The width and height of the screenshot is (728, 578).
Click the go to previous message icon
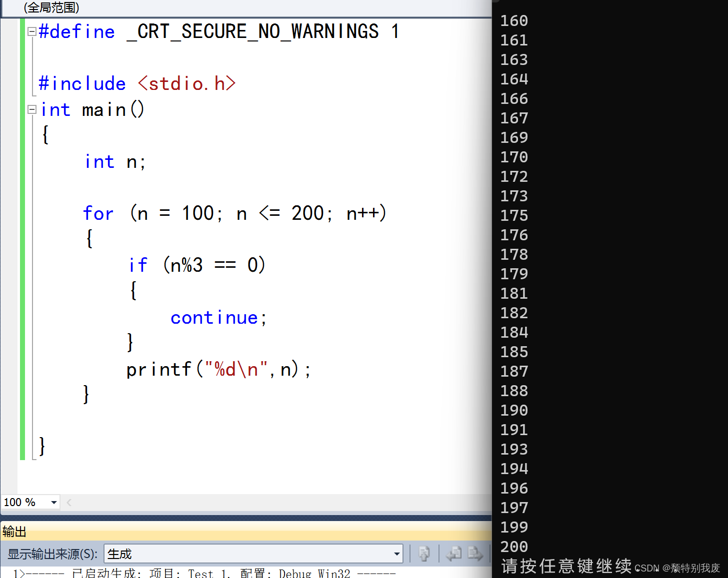pos(454,554)
